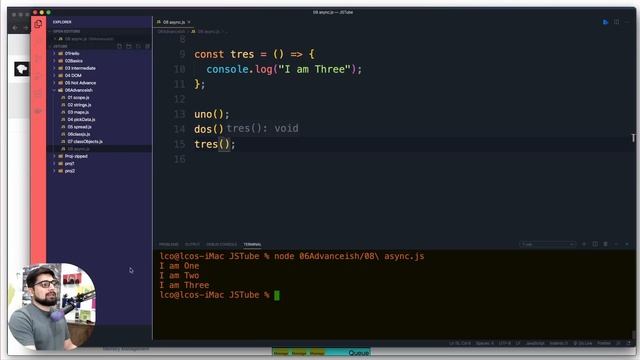
Task: Click back arrow in the browser window behind
Action: [x=15, y=28]
